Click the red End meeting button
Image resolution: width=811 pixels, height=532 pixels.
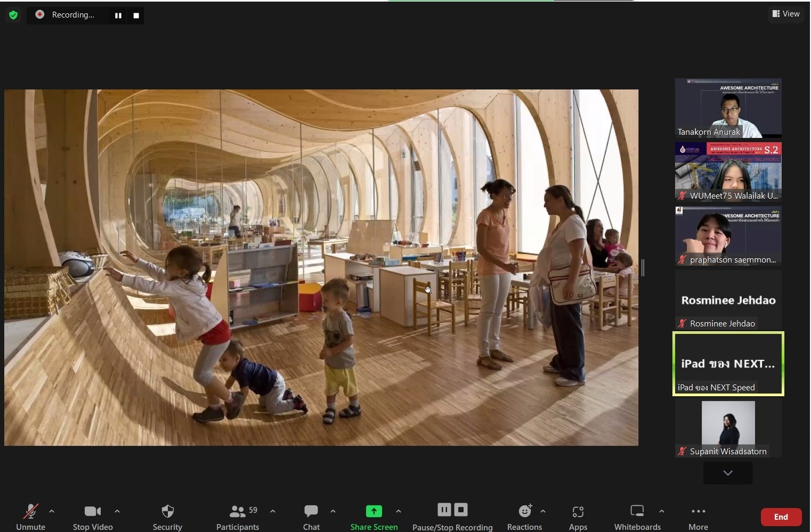tap(781, 517)
